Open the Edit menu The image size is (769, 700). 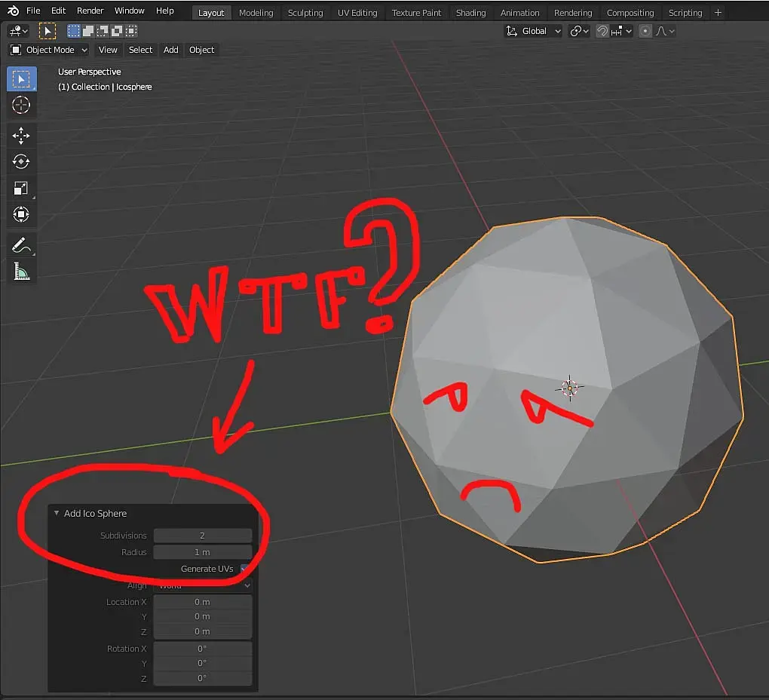[x=58, y=11]
